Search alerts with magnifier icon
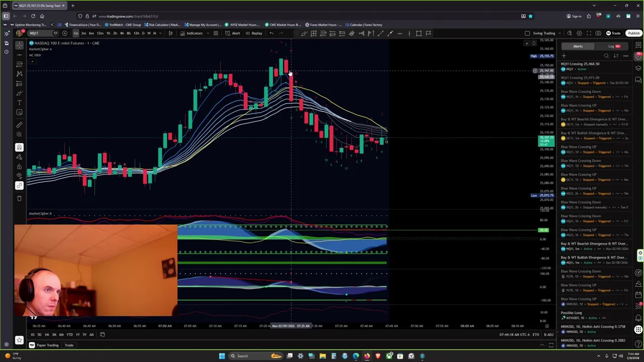This screenshot has width=644, height=362. click(x=606, y=56)
